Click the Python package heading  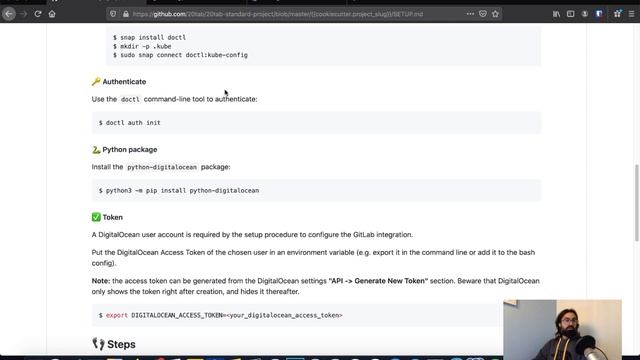pyautogui.click(x=129, y=149)
